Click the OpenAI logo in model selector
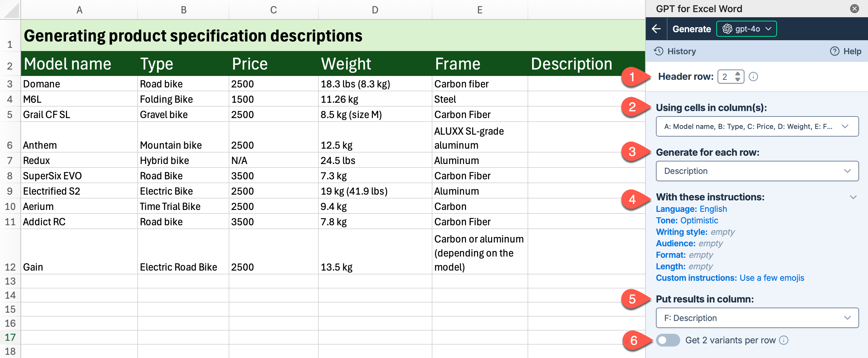Viewport: 868px width, 358px height. pos(727,29)
